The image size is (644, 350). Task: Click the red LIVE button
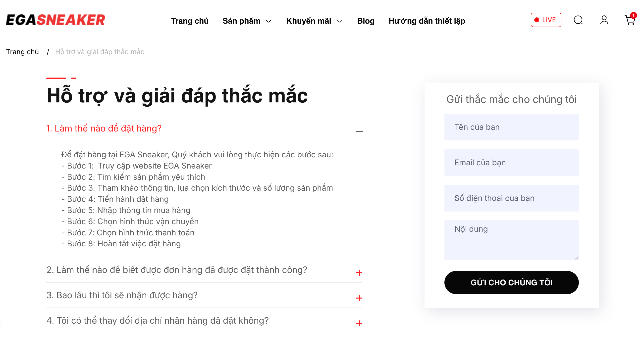546,20
